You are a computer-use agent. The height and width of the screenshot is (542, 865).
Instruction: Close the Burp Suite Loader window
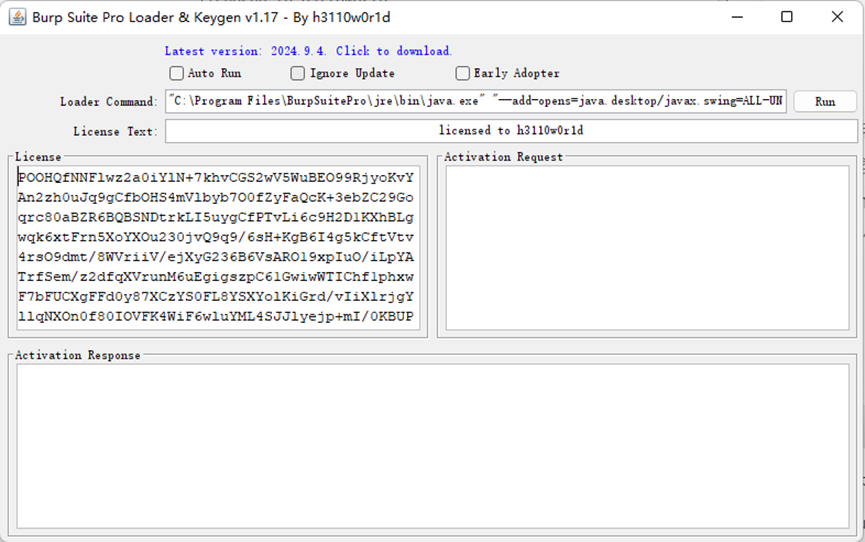pos(837,17)
